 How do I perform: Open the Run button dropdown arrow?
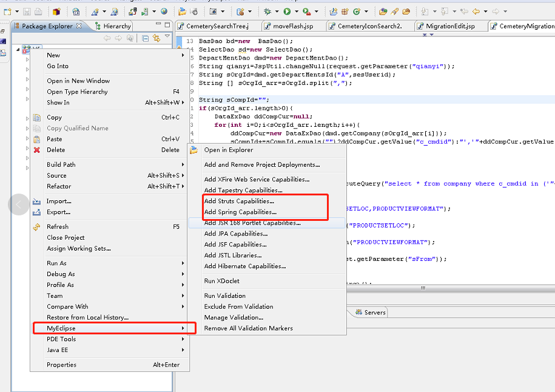tap(297, 10)
